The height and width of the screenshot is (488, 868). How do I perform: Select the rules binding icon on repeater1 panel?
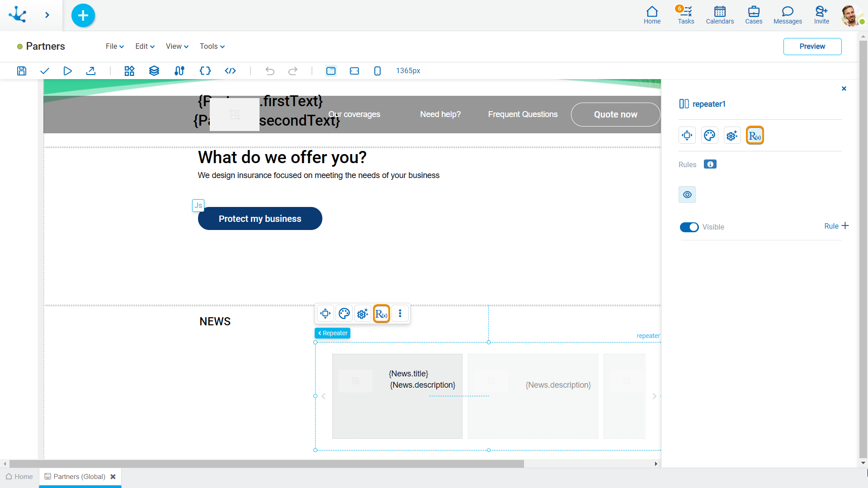(x=755, y=135)
